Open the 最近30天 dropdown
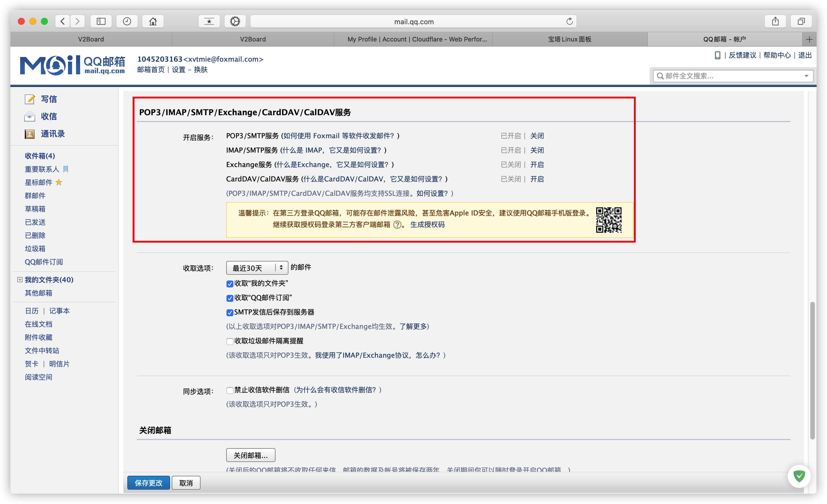827x504 pixels. (257, 268)
